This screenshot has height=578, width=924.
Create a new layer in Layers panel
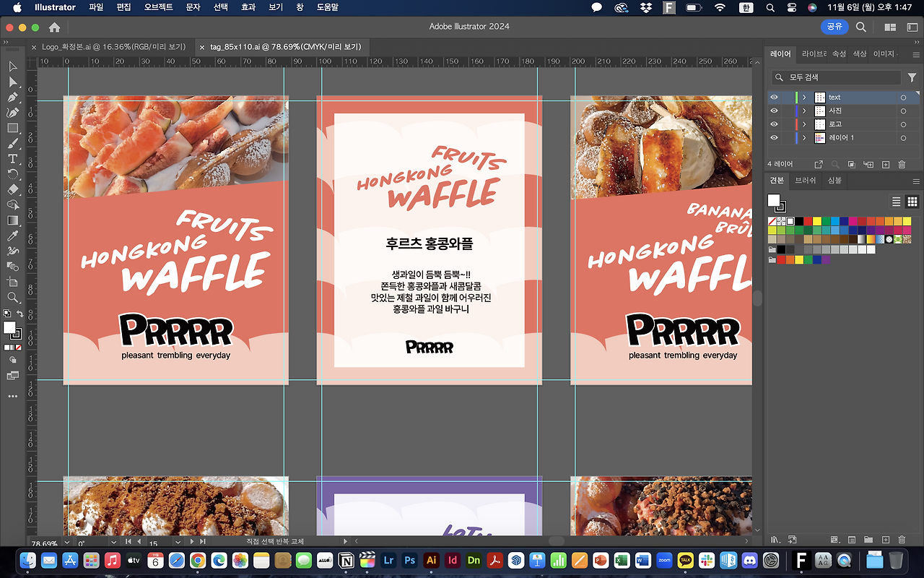click(886, 165)
